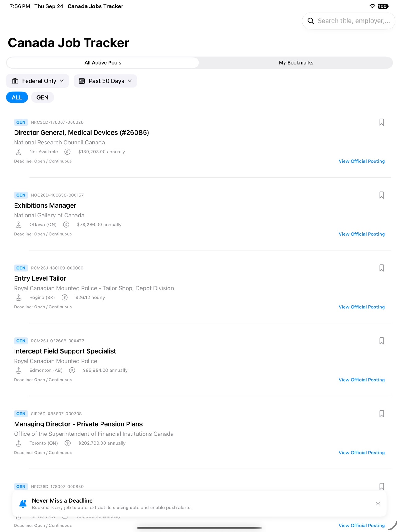Viewport: 399px width, 532px height.
Task: Click salary icon beside $202,700.00 annually
Action: coord(68,443)
